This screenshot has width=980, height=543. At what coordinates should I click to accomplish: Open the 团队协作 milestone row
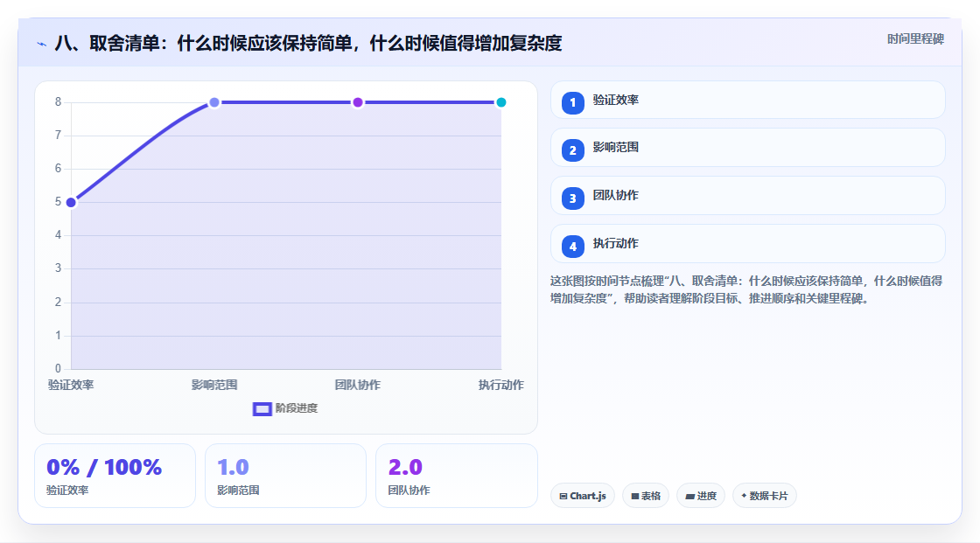(747, 196)
